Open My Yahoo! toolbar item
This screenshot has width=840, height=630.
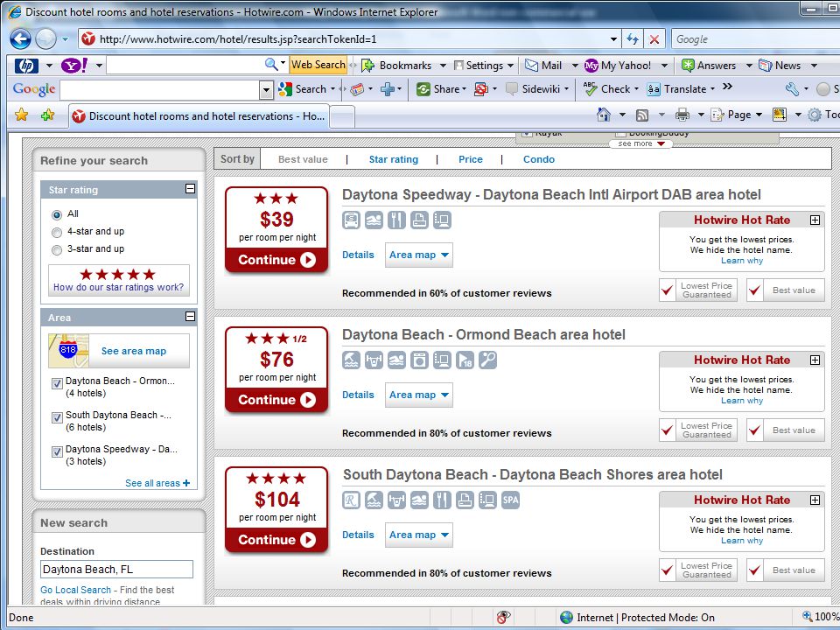coord(618,66)
